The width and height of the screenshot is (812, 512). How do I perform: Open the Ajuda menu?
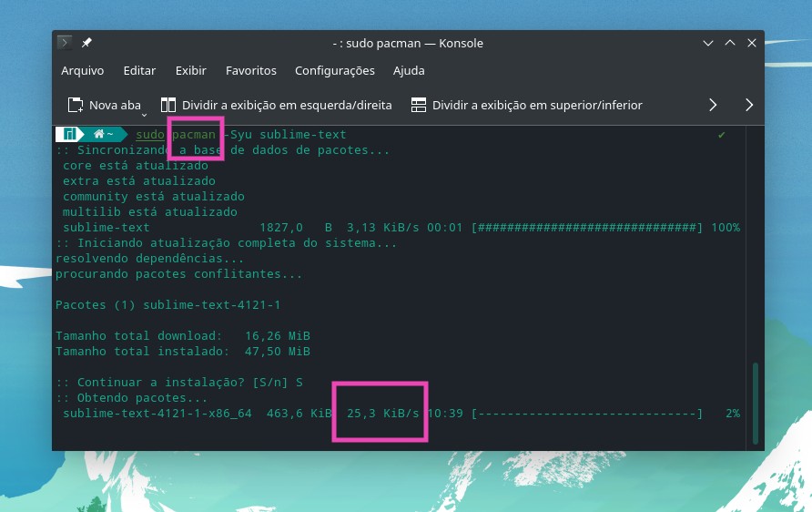click(x=409, y=70)
